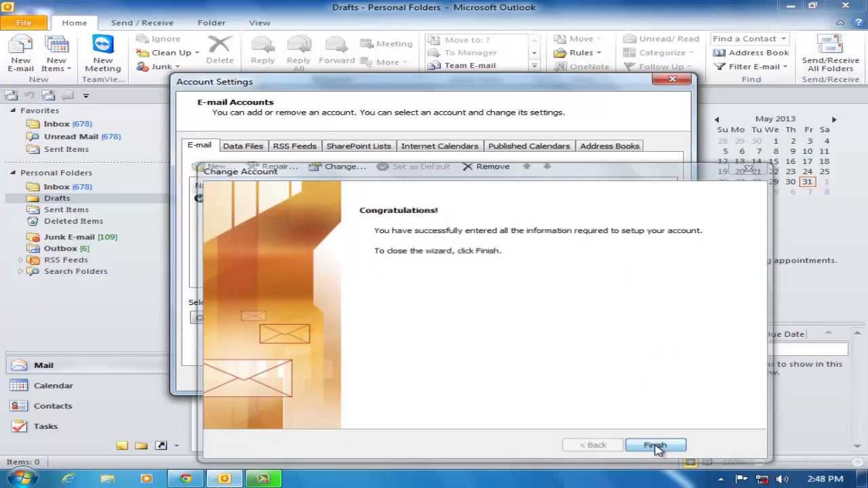The height and width of the screenshot is (488, 868).
Task: Click the Reply ribbon icon
Action: click(x=262, y=51)
